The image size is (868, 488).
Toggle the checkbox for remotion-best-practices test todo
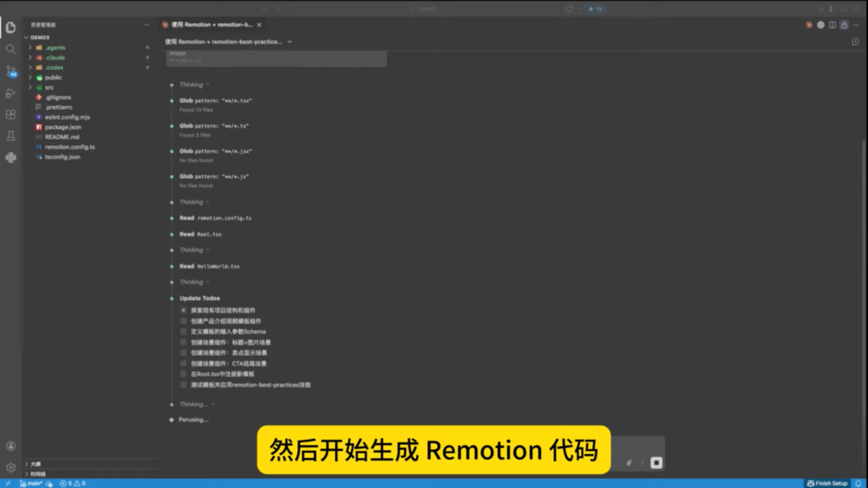[x=183, y=385]
